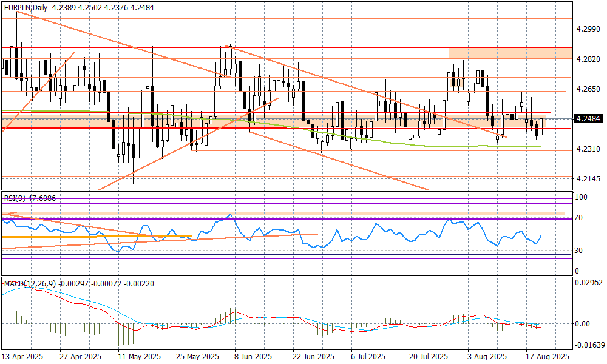Click the current price tag 4.2484
The image size is (607, 364).
[x=588, y=119]
